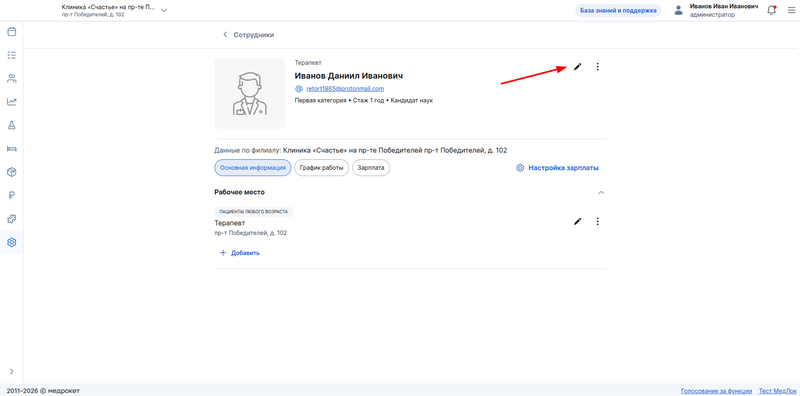
Task: Click the Иванов Даниил Иванович heading
Action: [x=349, y=76]
